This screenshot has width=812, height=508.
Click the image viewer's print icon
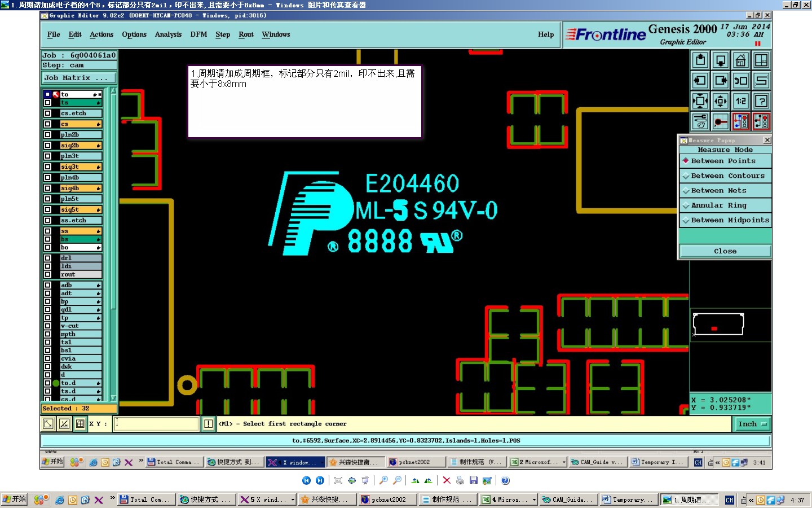point(460,480)
